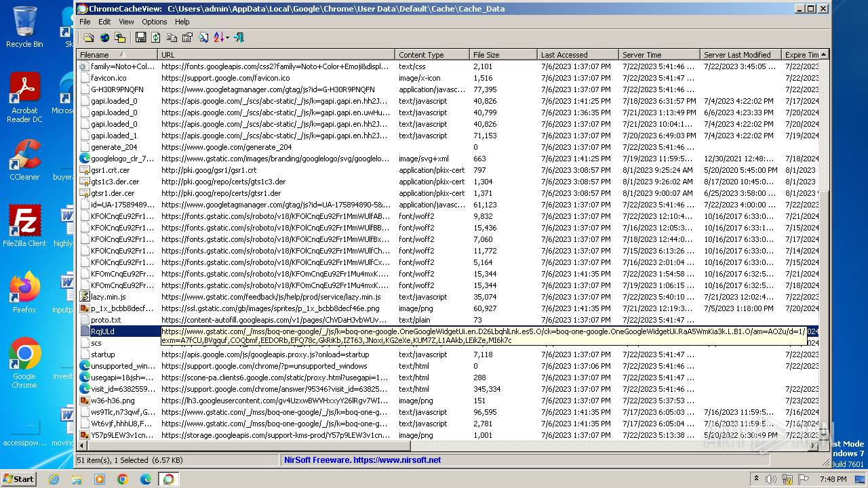Save selected items with floppy disk icon

(x=140, y=38)
